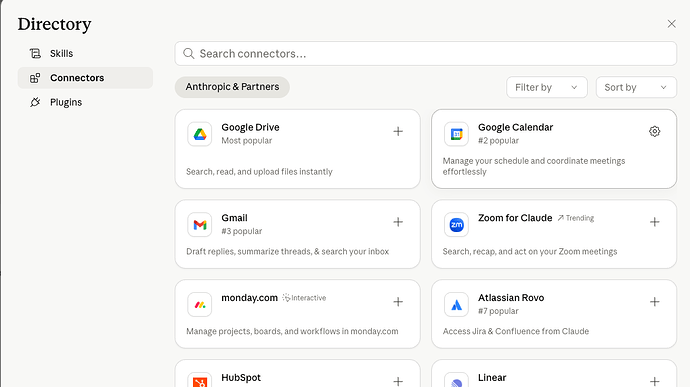This screenshot has width=690, height=387.
Task: Open the Sort by dropdown
Action: pyautogui.click(x=636, y=87)
